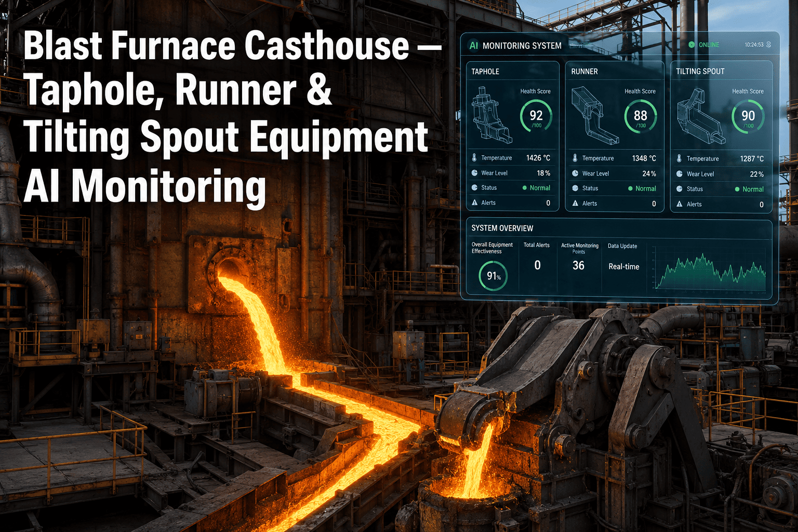Click the Total Alerts value 0
The image size is (798, 532).
pyautogui.click(x=538, y=265)
